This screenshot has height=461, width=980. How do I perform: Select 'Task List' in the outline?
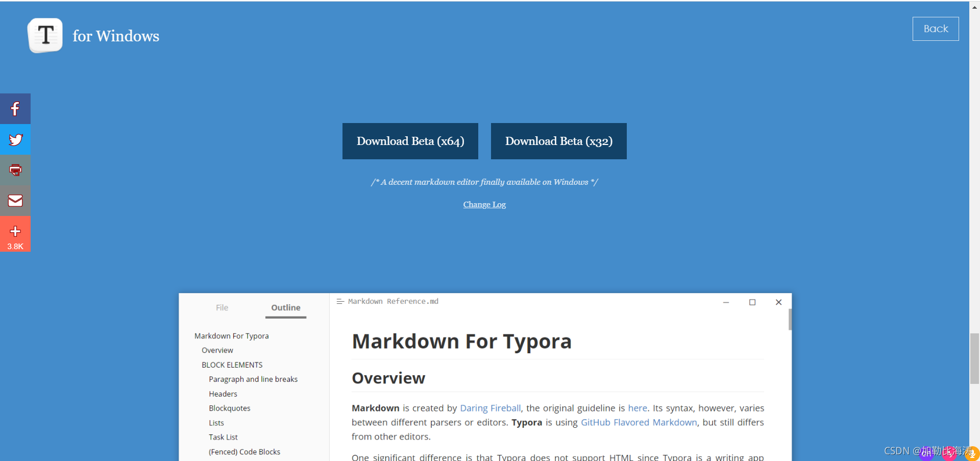[223, 438]
